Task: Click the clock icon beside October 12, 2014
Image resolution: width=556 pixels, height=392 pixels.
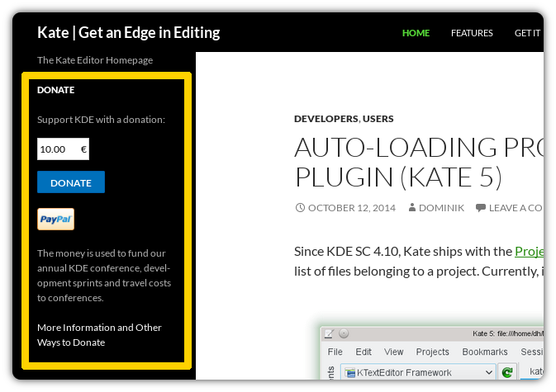Action: pyautogui.click(x=300, y=207)
